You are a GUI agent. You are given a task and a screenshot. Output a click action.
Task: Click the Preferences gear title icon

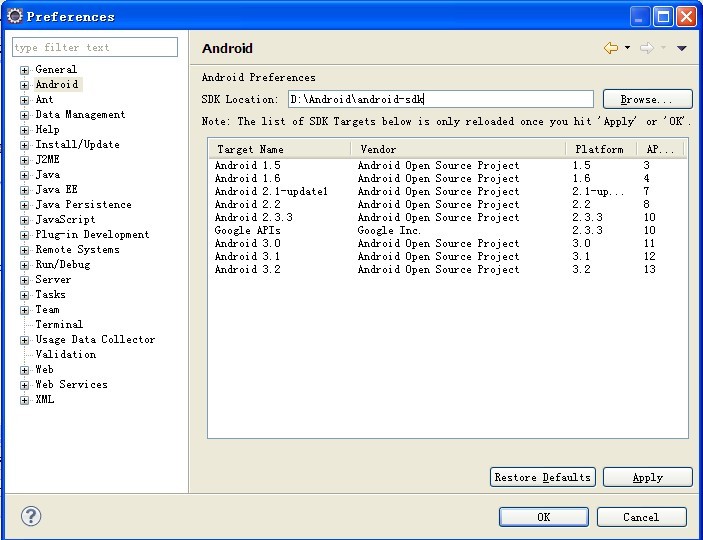[15, 16]
